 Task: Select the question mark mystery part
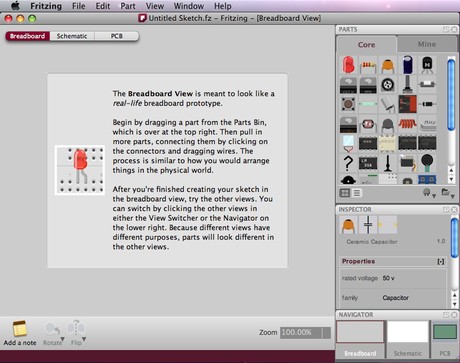(x=348, y=163)
